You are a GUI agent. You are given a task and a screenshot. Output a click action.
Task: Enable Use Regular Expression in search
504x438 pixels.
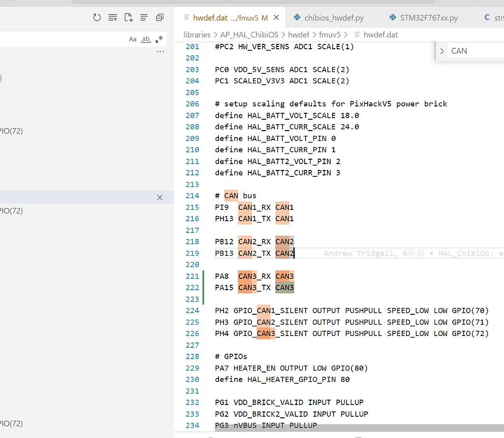[x=159, y=39]
